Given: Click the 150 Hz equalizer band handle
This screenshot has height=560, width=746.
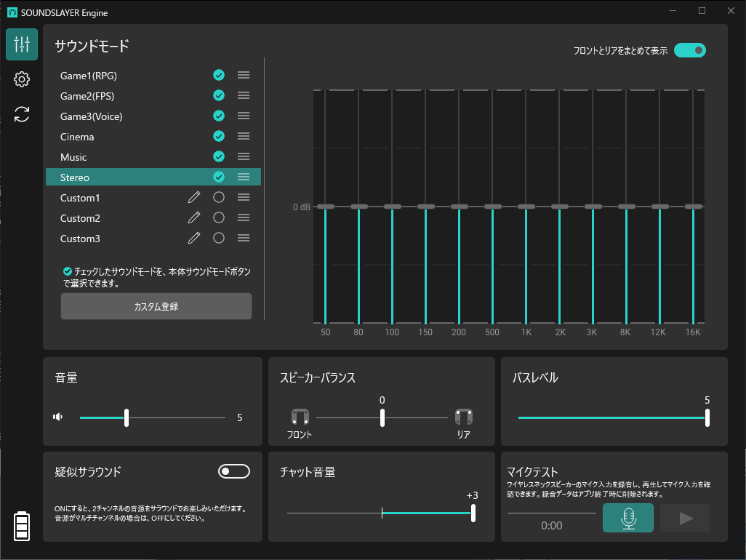Looking at the screenshot, I should point(426,207).
